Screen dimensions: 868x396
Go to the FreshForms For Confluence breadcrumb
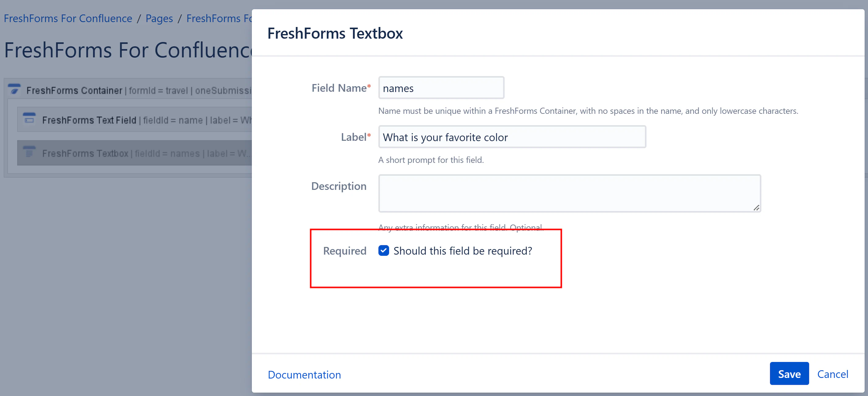(x=68, y=18)
